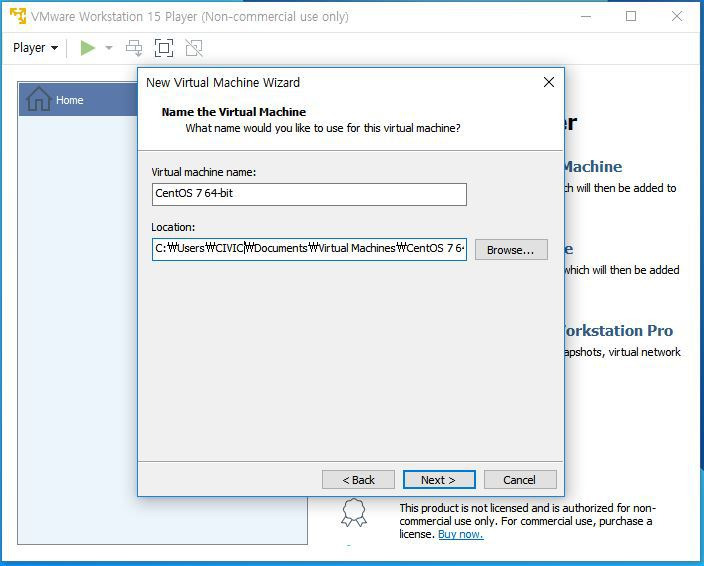This screenshot has height=566, width=704.
Task: Close the wizard dialog with X
Action: 549,82
